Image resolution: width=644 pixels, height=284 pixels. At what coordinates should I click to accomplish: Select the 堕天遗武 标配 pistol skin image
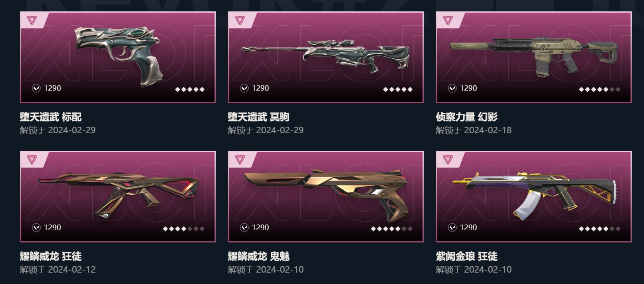[x=118, y=55]
